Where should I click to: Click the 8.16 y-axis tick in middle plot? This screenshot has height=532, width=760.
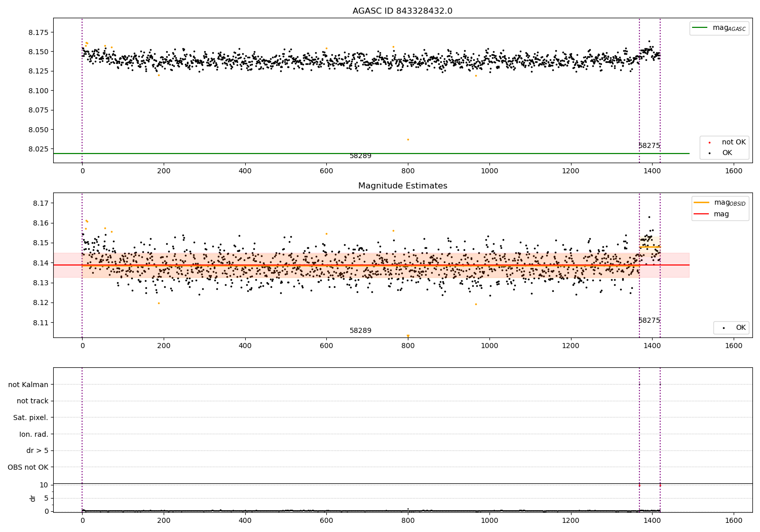[x=41, y=223]
